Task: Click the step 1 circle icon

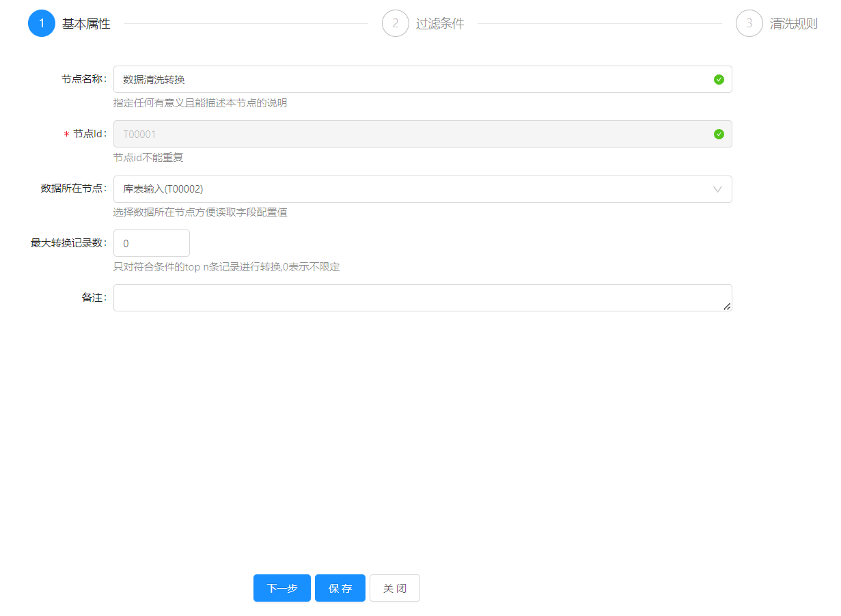Action: 42,23
